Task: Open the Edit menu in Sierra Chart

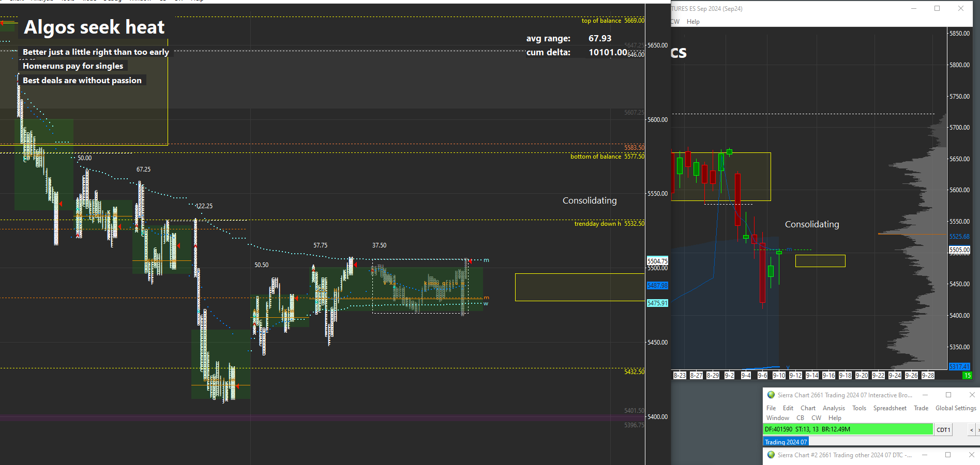Action: click(788, 408)
